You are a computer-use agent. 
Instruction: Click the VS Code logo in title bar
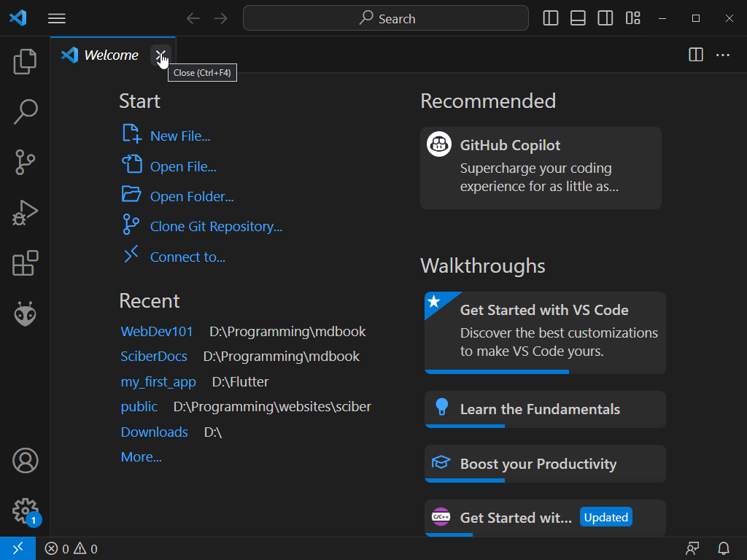click(18, 18)
